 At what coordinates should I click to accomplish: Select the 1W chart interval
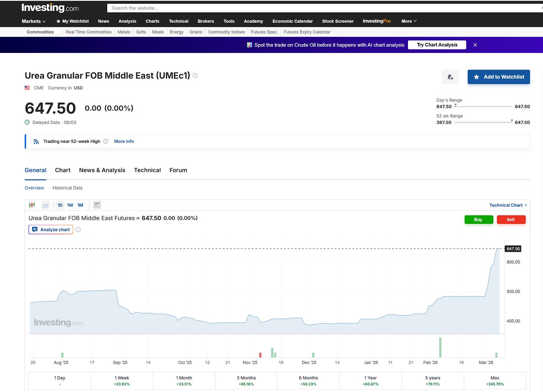tap(70, 205)
